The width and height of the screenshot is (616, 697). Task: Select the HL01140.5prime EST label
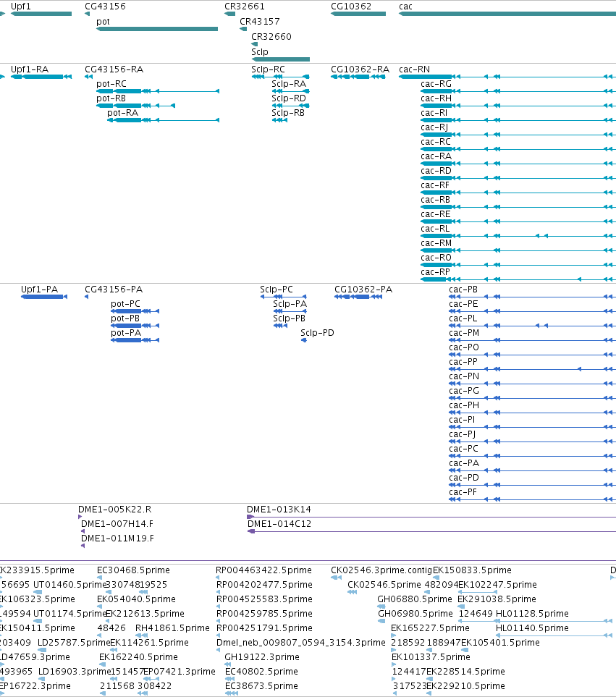click(532, 628)
